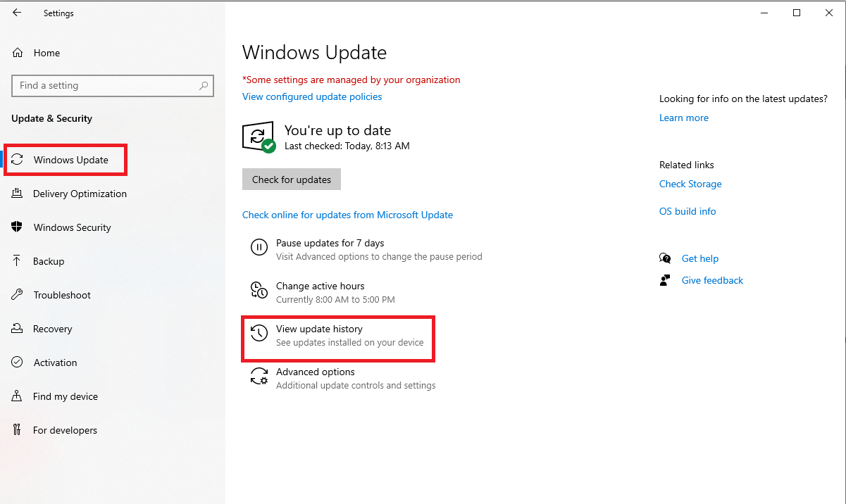Click the history clock icon beside View update history

(259, 333)
